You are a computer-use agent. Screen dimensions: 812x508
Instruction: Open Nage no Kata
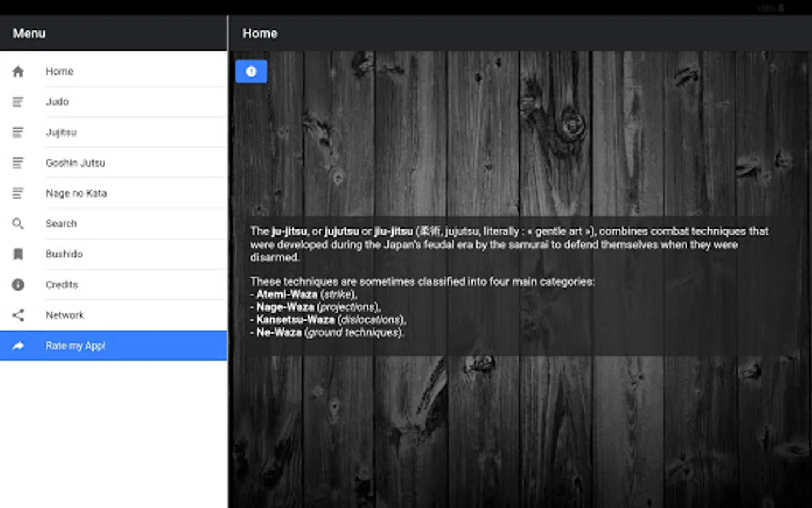[113, 193]
